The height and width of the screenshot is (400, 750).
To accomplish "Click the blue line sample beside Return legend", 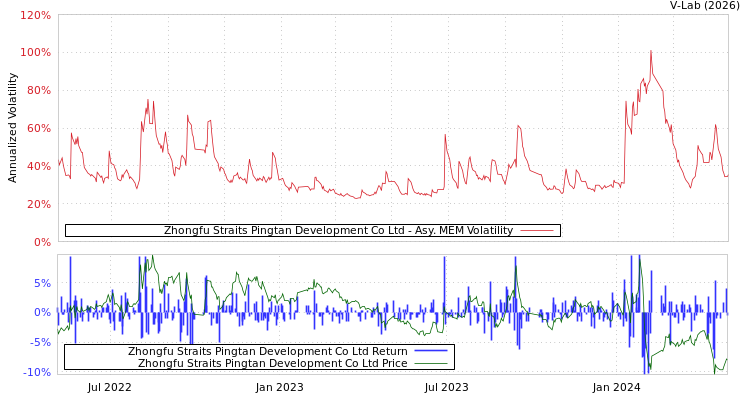I will coord(431,352).
